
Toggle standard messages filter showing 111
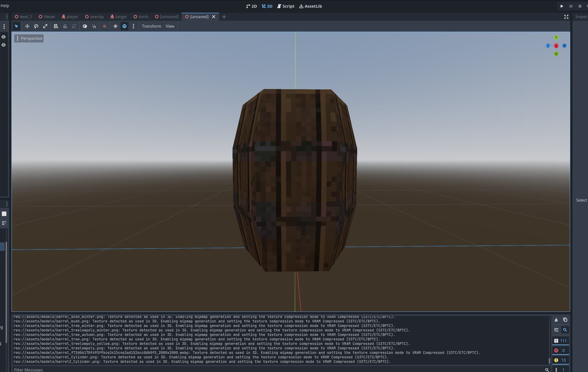[560, 341]
